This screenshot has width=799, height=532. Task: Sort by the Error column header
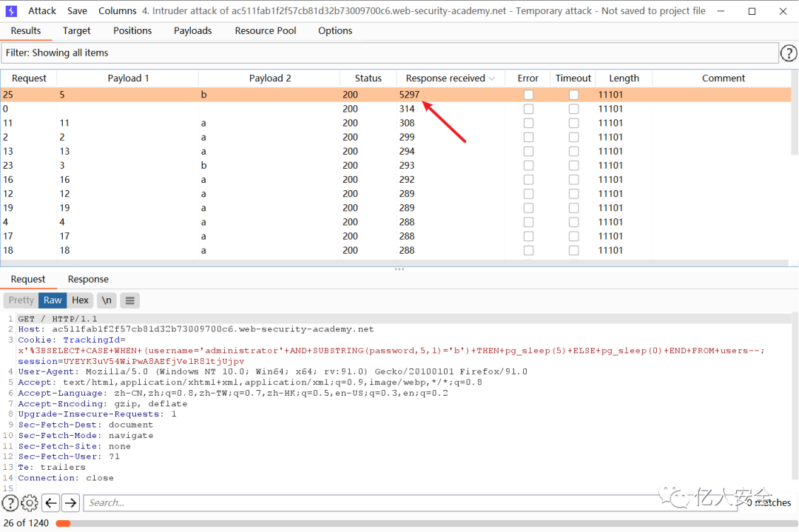(x=527, y=78)
